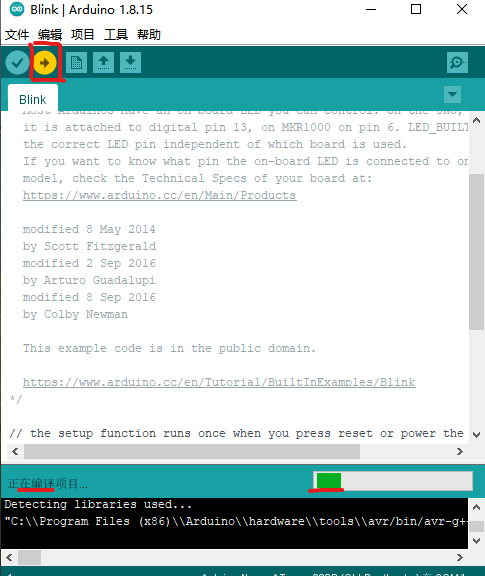Click the editor scroll up arrow
Image resolution: width=485 pixels, height=576 pixels.
tap(477, 120)
